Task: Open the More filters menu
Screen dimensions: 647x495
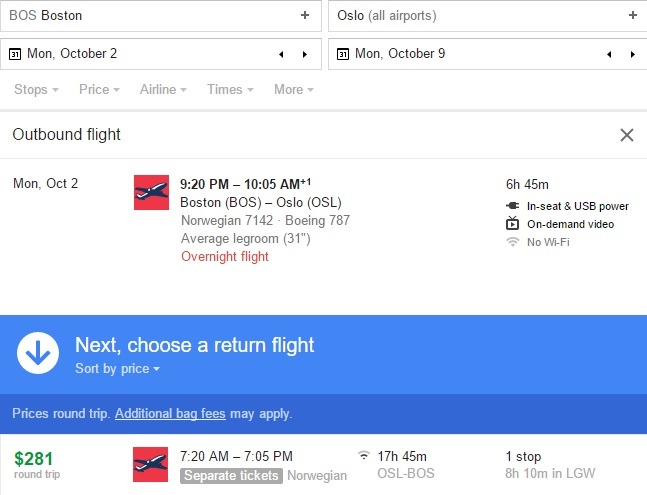Action: point(294,90)
